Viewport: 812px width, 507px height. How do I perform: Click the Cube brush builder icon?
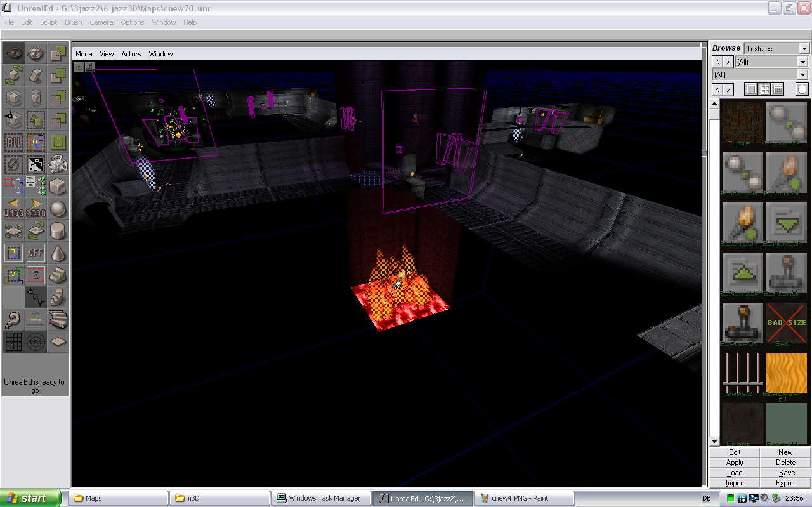pos(58,187)
